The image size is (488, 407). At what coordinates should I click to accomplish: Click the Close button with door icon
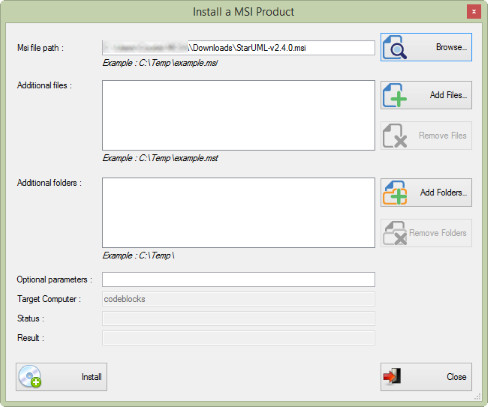(426, 377)
